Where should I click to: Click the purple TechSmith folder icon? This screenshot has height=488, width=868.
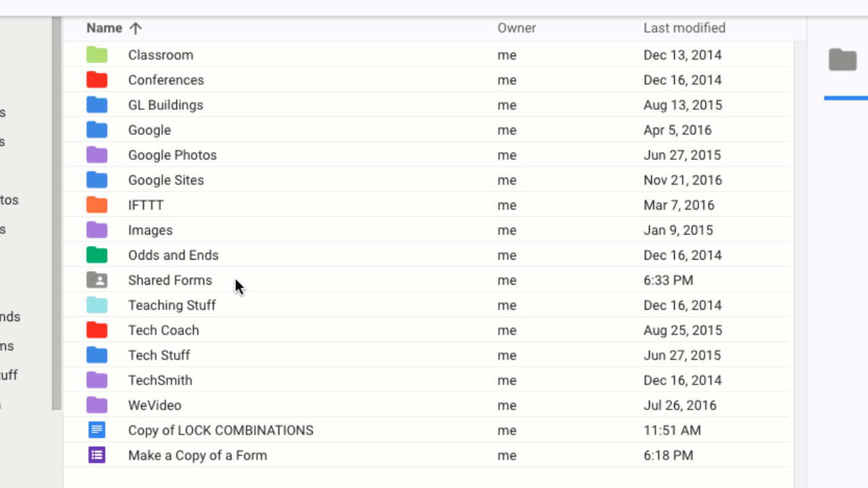click(97, 381)
